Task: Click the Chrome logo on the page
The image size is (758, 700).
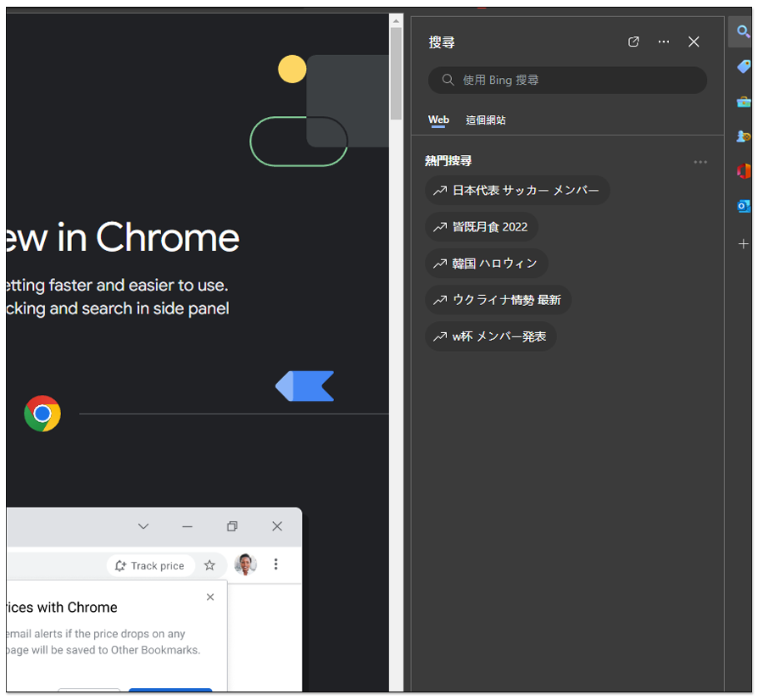Action: [42, 414]
